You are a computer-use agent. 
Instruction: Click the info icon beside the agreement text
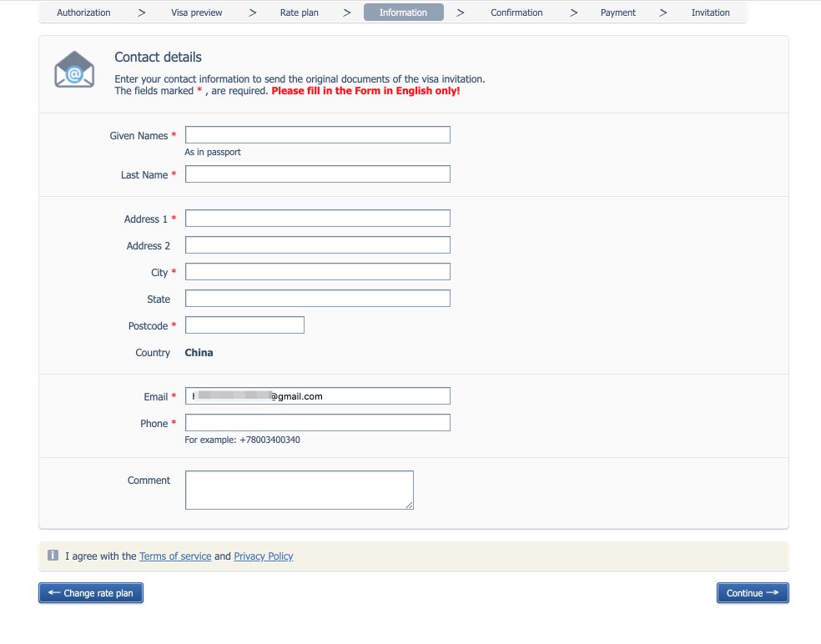(x=53, y=555)
